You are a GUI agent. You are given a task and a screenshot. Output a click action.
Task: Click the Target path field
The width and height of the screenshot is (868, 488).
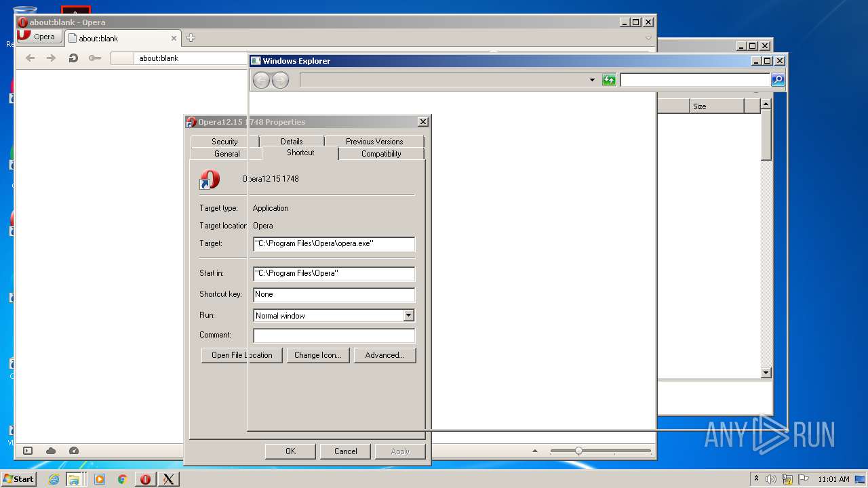334,243
